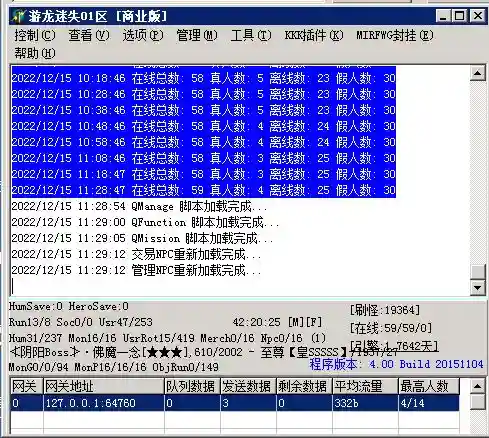Select log line at 11:18:47
Viewport: 489px width, 438px height.
click(203, 174)
